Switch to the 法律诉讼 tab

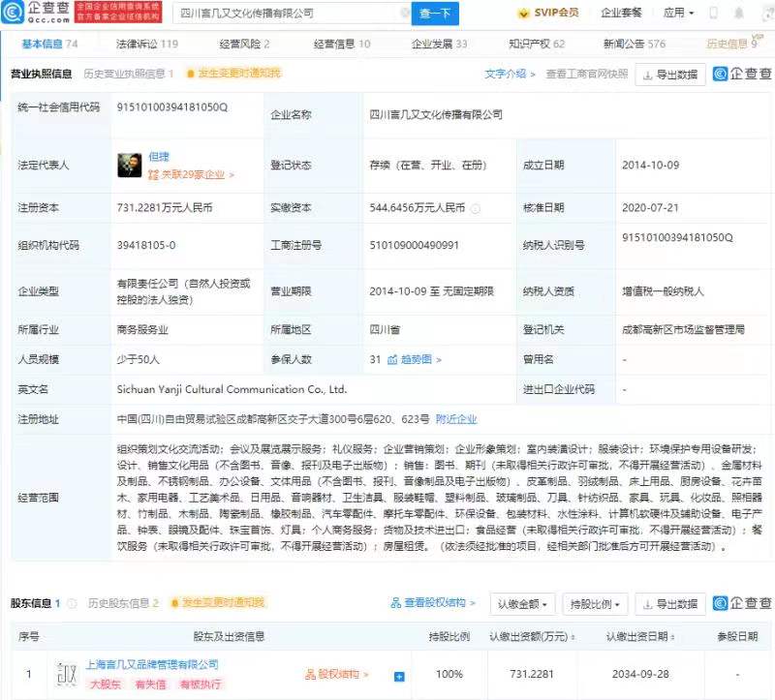(147, 44)
